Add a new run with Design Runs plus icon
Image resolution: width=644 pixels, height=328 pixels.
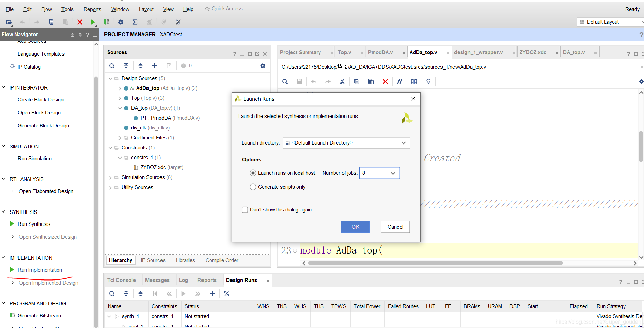(212, 294)
